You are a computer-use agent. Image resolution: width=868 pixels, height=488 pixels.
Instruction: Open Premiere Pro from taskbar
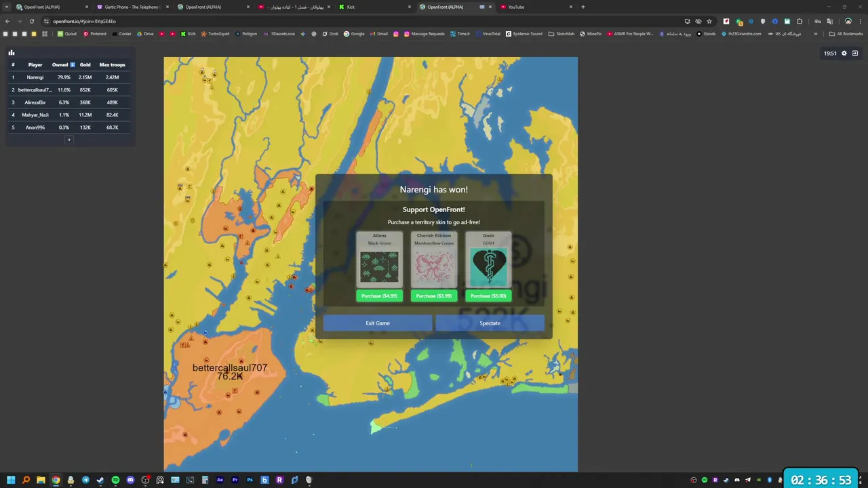pyautogui.click(x=235, y=480)
